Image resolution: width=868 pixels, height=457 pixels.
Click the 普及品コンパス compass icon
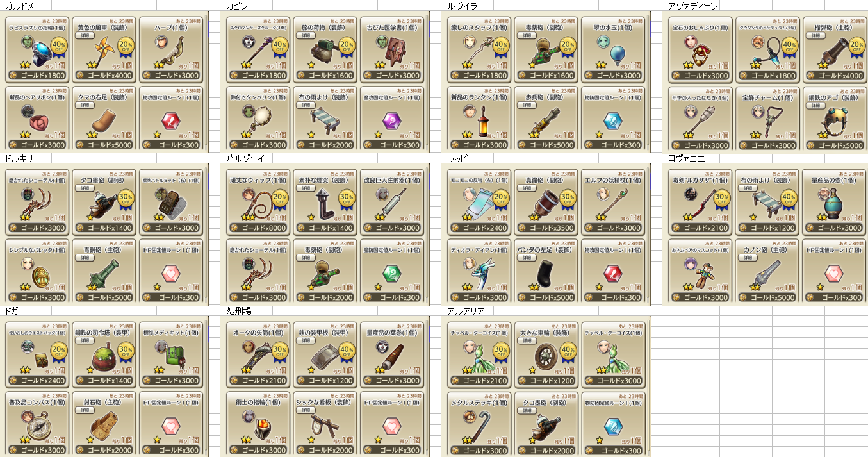(x=38, y=425)
